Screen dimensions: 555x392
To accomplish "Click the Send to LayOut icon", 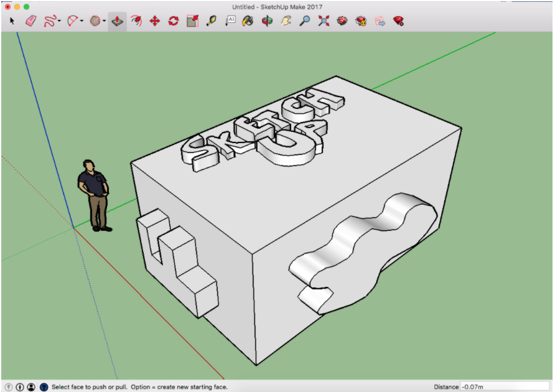I will pos(380,21).
